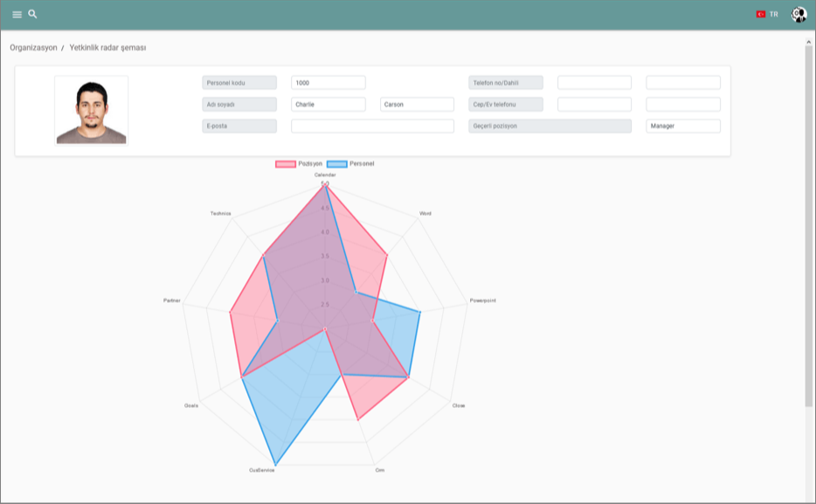Focus the surname field with Carson
Image resolution: width=816 pixels, height=504 pixels.
tap(417, 104)
